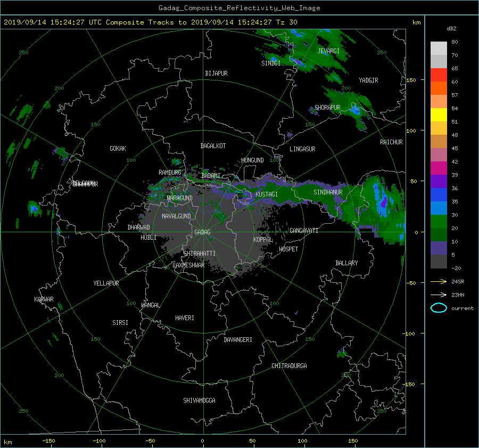Image resolution: width=479 pixels, height=448 pixels.
Task: Select the purple 36-39 dBZ legend swatch
Action: (439, 181)
